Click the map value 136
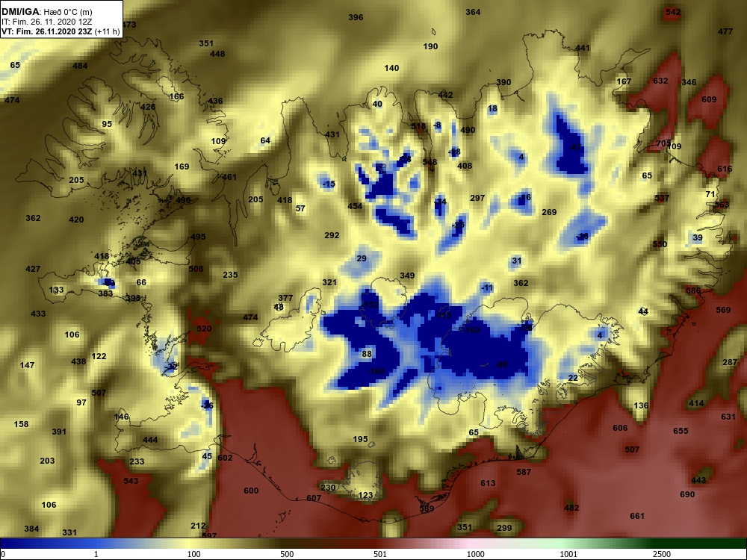 coord(641,405)
